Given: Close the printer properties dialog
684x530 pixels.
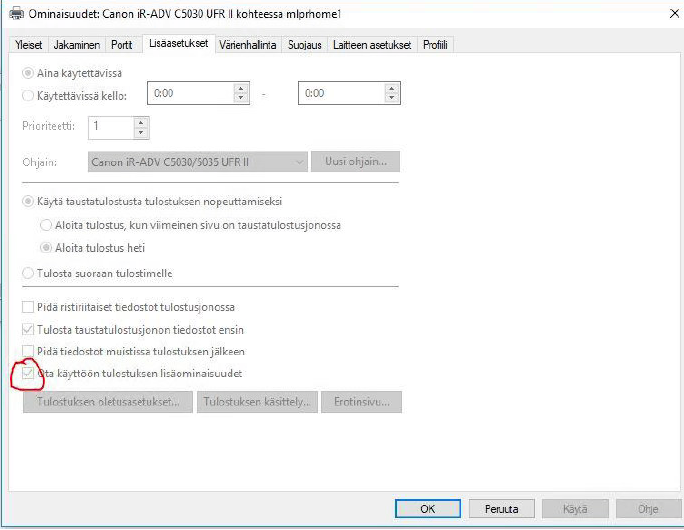Looking at the screenshot, I should point(666,15).
